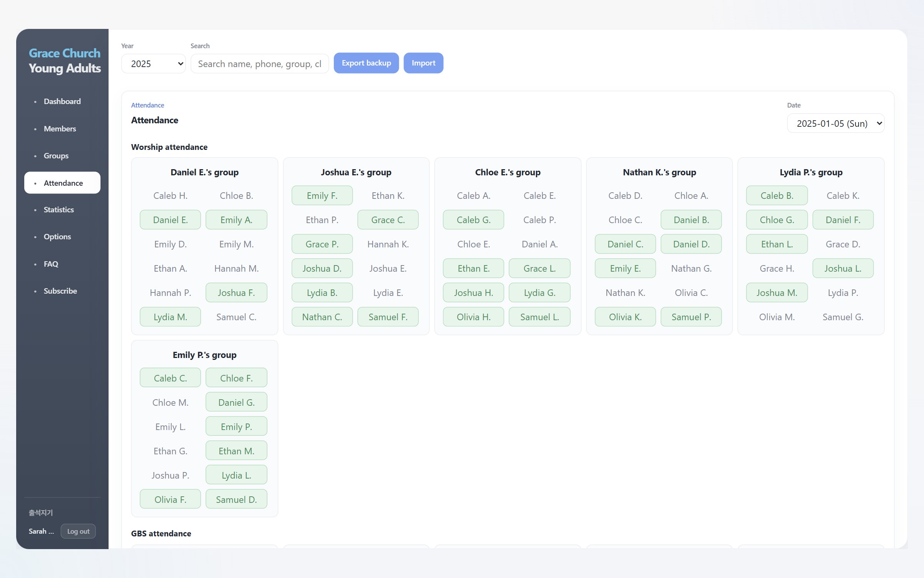Image resolution: width=924 pixels, height=578 pixels.
Task: Toggle Joshua F. attendance
Action: [x=236, y=293]
